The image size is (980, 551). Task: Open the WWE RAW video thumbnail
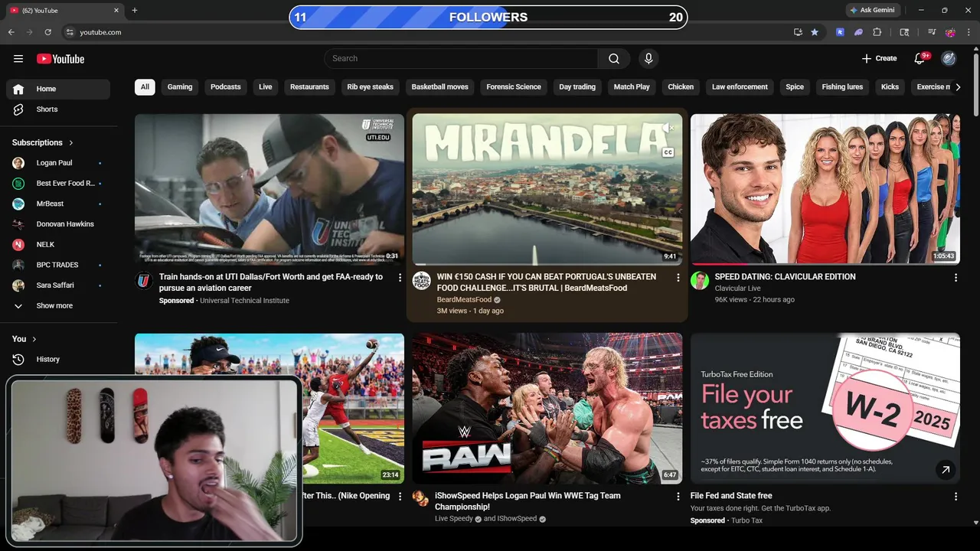click(547, 408)
